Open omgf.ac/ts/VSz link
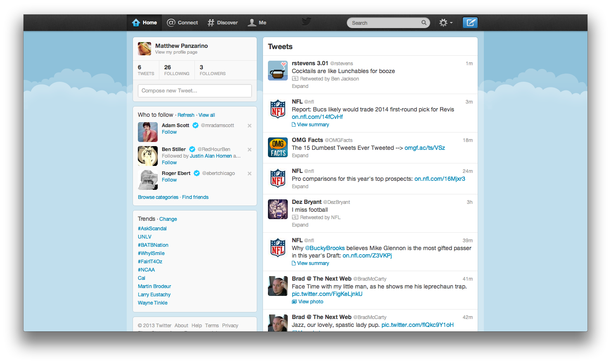This screenshot has height=364, width=611. [x=425, y=148]
